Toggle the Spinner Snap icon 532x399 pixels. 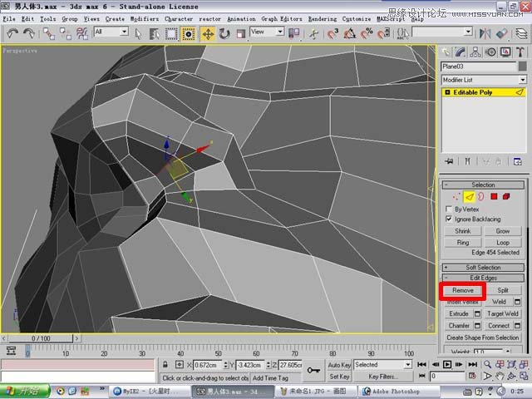[383, 33]
